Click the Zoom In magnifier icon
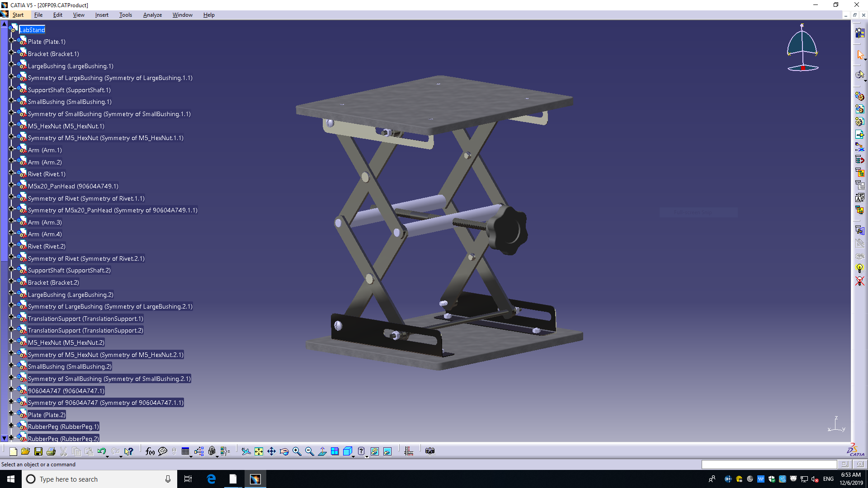Viewport: 868px width, 488px height. click(297, 451)
